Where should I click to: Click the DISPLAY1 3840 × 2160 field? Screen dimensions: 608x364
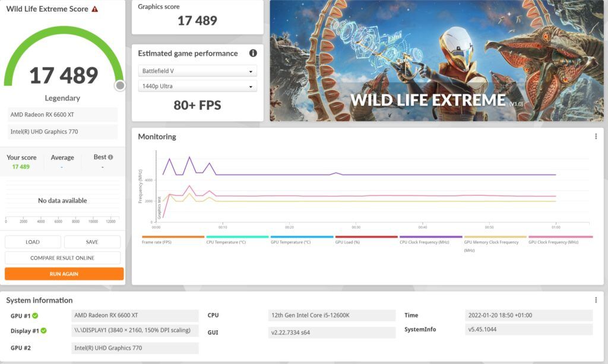point(135,330)
